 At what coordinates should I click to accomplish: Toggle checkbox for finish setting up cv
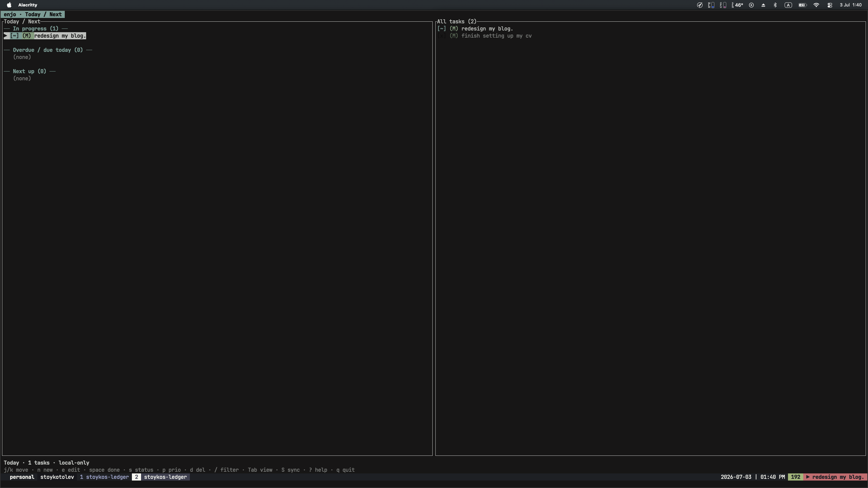(441, 36)
